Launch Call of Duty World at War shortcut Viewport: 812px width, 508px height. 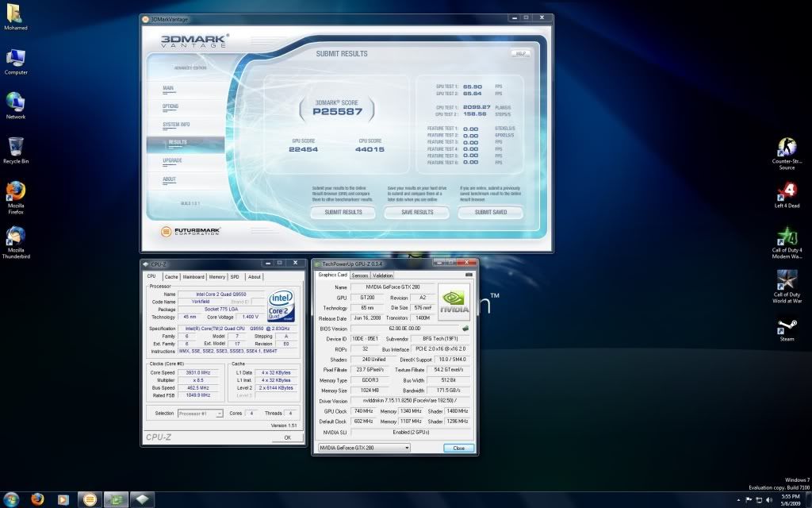[x=787, y=287]
